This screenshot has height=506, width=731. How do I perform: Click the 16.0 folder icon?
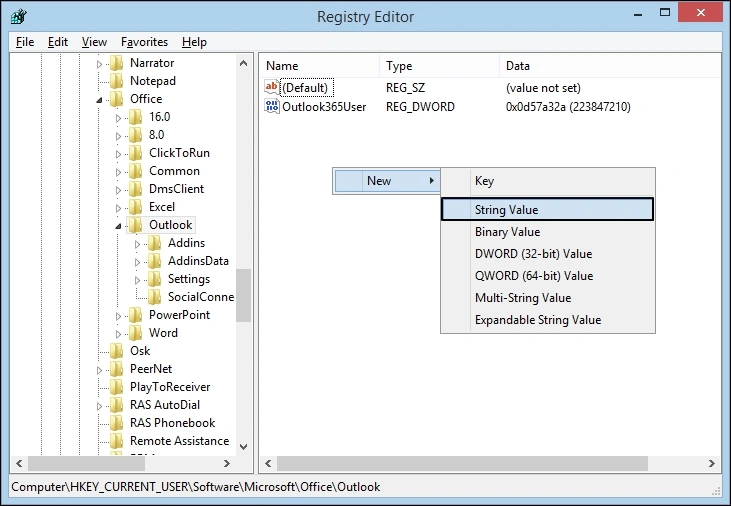point(135,117)
